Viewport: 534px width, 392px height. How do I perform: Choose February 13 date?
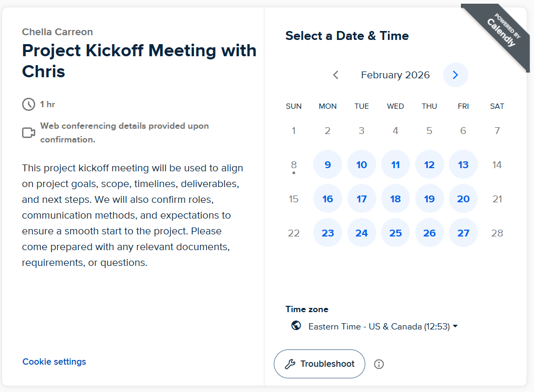463,165
